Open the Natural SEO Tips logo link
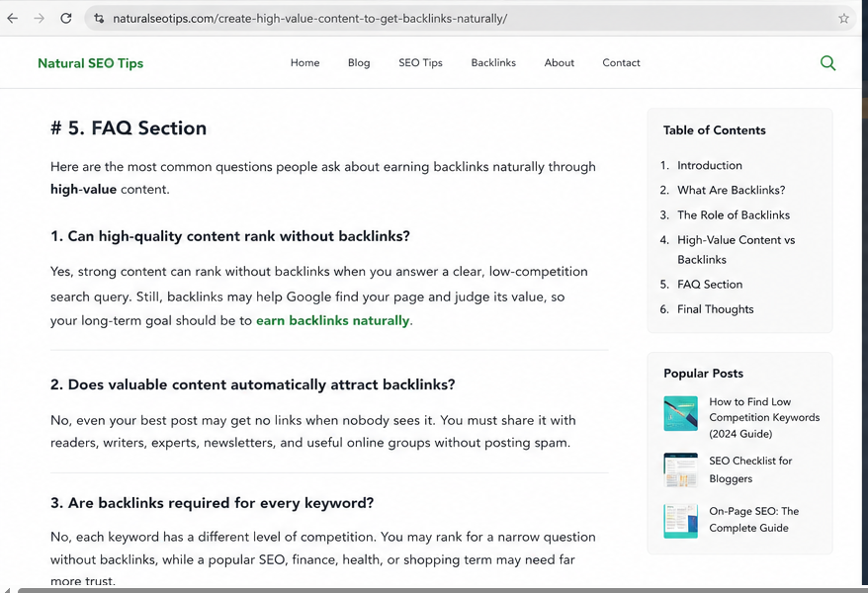Image resolution: width=868 pixels, height=593 pixels. 90,63
